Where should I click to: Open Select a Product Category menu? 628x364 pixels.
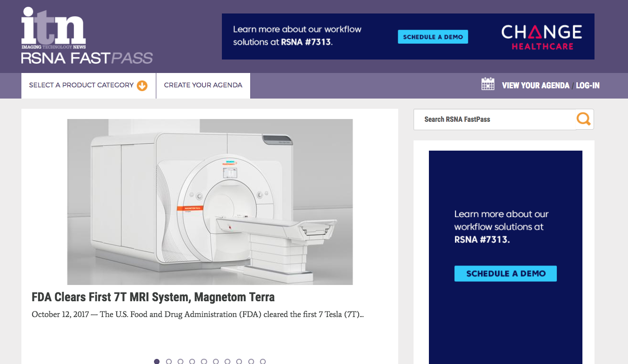(81, 86)
